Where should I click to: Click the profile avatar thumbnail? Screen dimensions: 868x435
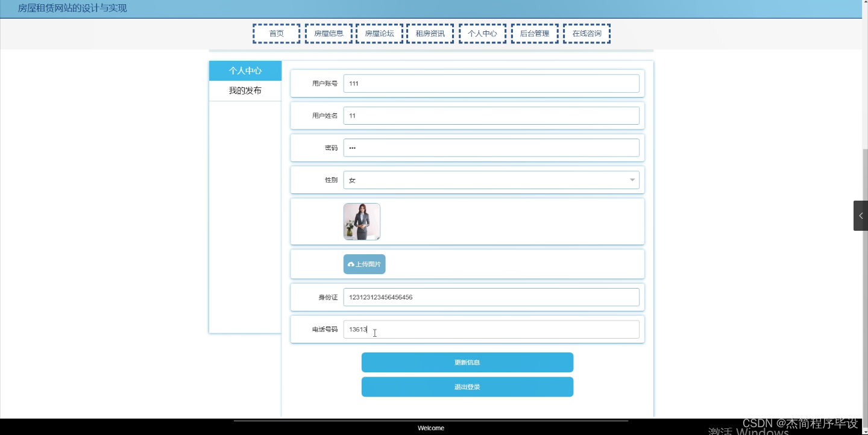(x=361, y=221)
